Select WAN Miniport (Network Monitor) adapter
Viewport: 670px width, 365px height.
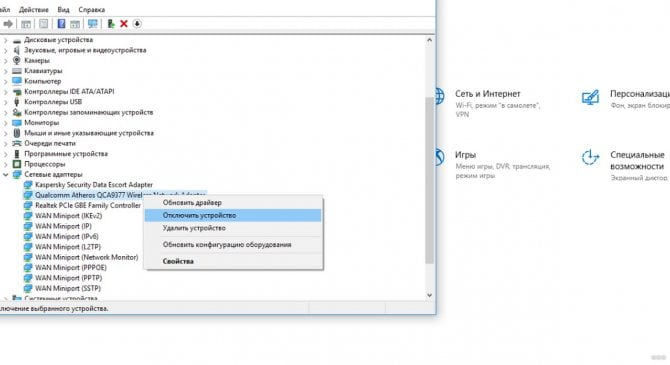[x=87, y=257]
